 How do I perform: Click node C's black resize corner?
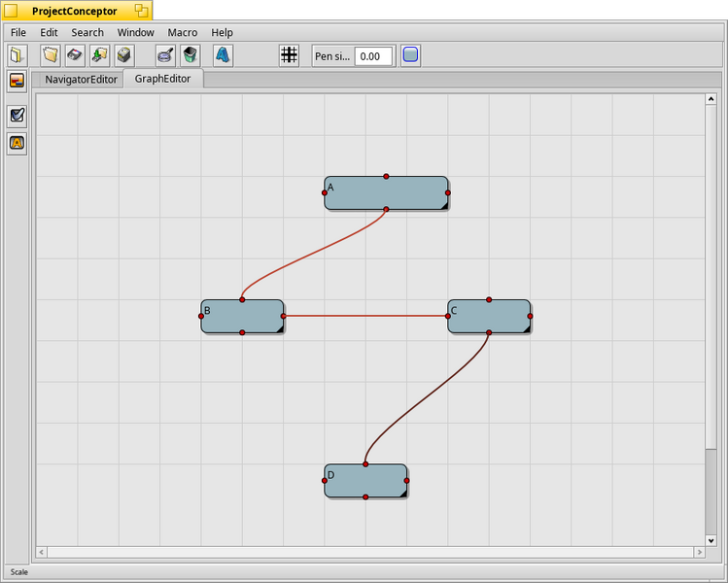point(527,329)
